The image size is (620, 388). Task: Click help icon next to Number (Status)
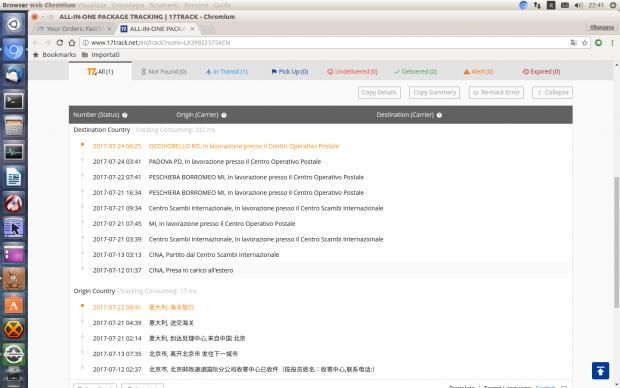(x=125, y=115)
